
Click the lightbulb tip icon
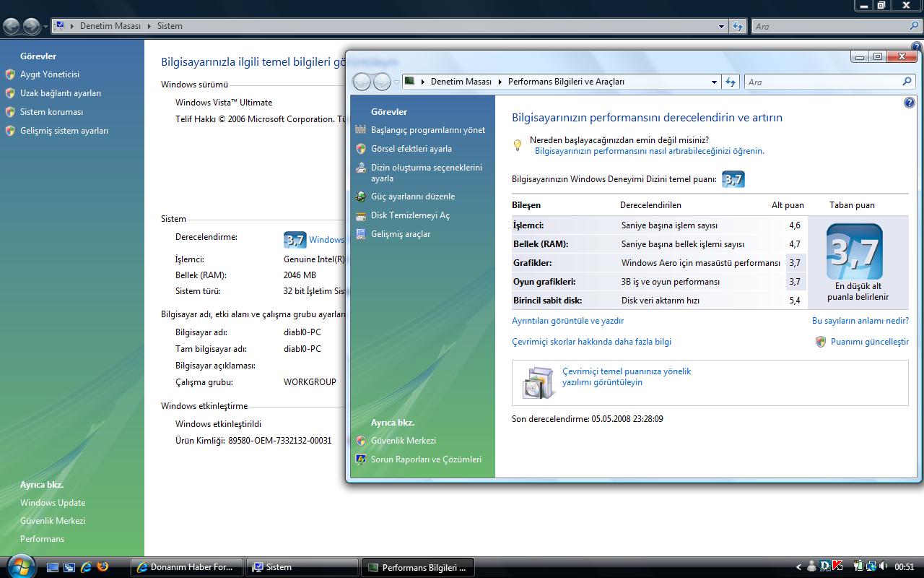517,145
